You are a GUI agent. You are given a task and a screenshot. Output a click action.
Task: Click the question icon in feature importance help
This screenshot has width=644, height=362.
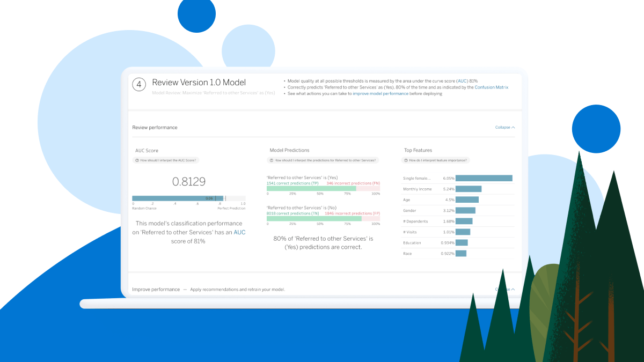pos(406,160)
